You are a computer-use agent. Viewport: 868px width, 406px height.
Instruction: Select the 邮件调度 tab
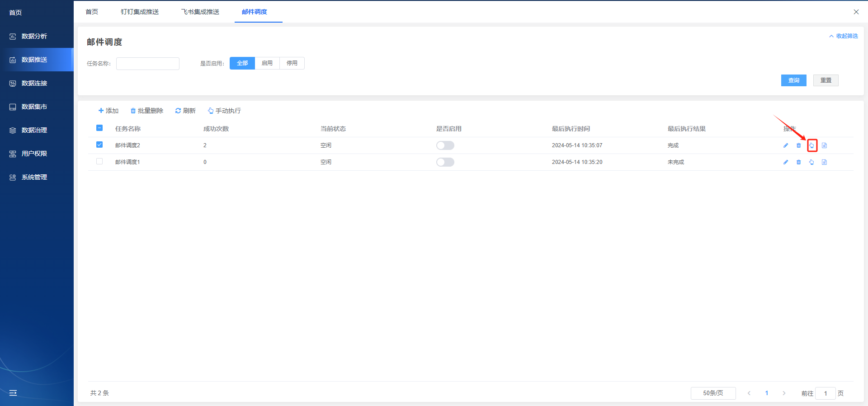click(255, 12)
